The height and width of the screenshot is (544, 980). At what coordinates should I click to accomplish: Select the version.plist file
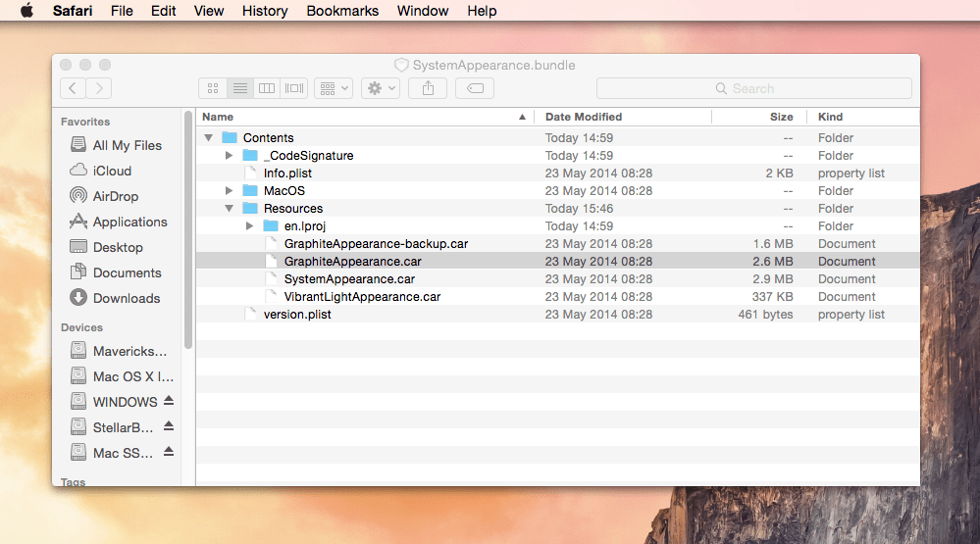click(557, 315)
